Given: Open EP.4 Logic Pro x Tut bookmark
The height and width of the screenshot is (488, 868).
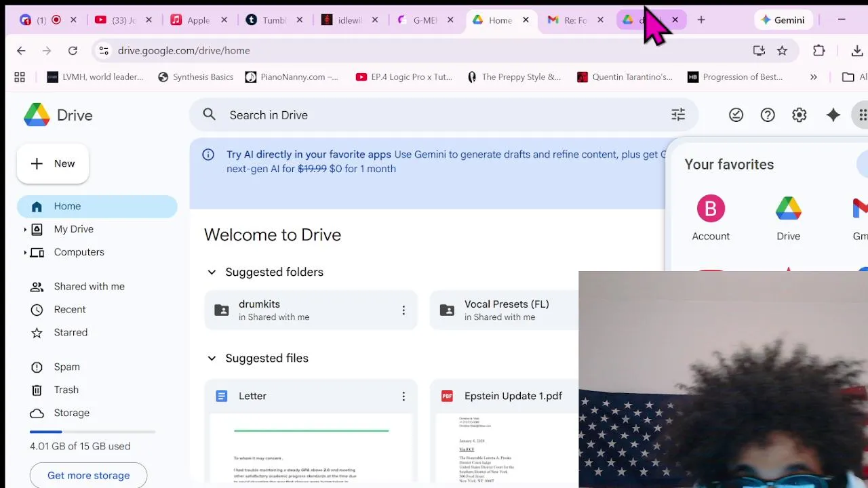Looking at the screenshot, I should click(404, 77).
